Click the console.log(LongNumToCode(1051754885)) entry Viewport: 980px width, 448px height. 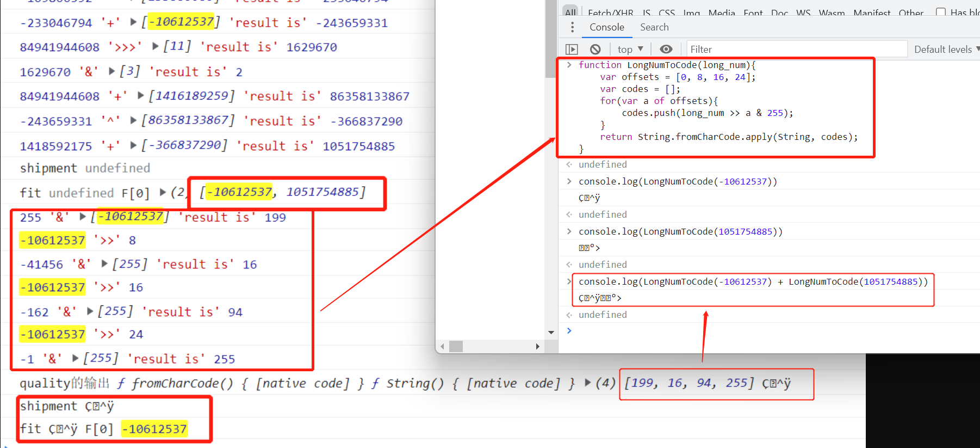[680, 231]
